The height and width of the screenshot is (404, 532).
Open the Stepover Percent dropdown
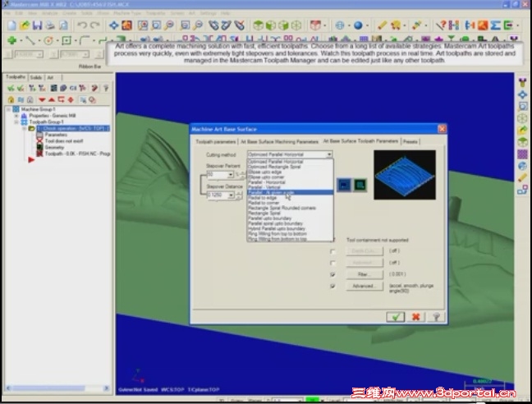[x=231, y=175]
